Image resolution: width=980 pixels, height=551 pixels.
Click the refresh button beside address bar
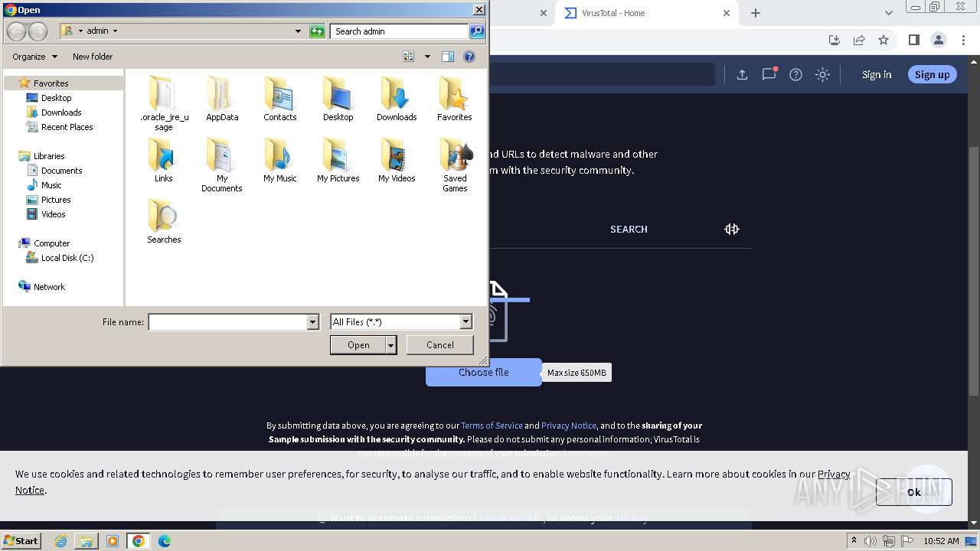pos(317,31)
